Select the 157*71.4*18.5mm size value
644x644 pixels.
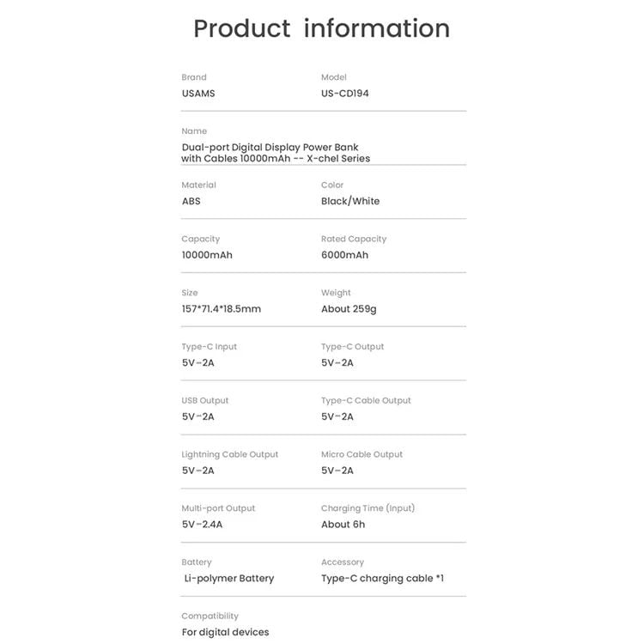221,309
